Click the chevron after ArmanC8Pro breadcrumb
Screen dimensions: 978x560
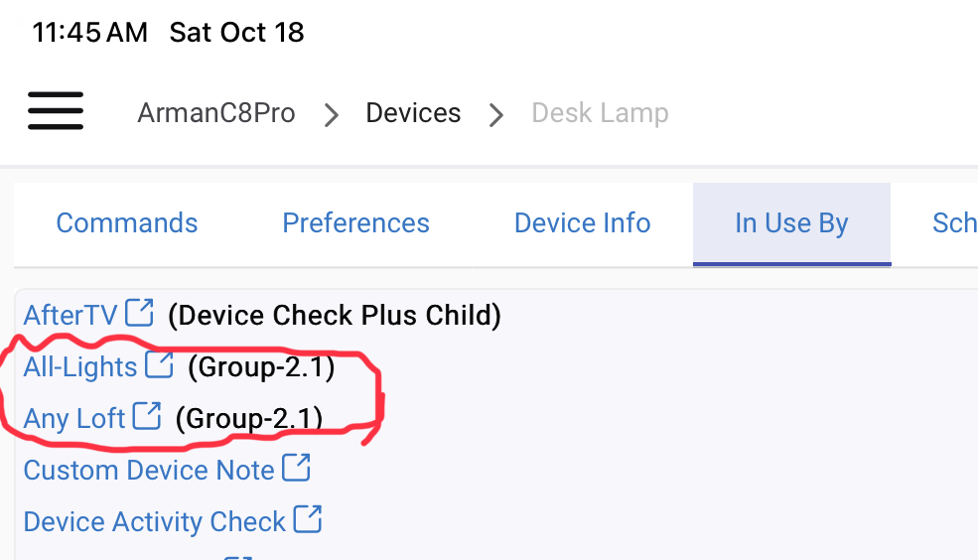tap(332, 115)
